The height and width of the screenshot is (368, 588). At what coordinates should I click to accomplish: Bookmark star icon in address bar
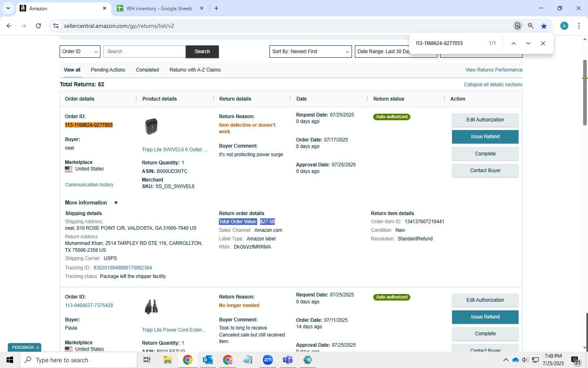click(544, 26)
